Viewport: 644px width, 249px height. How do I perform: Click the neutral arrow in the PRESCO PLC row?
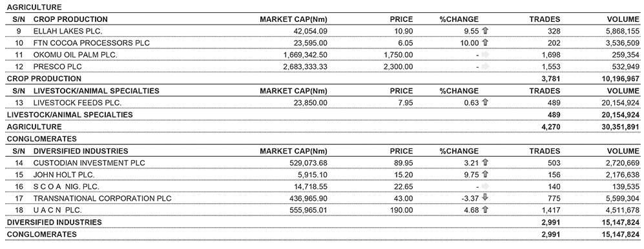click(485, 66)
